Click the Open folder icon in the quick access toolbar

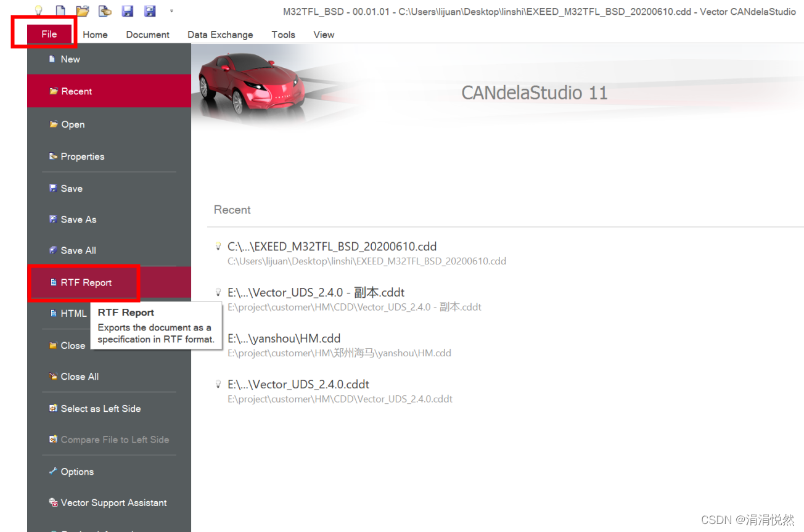[x=81, y=10]
